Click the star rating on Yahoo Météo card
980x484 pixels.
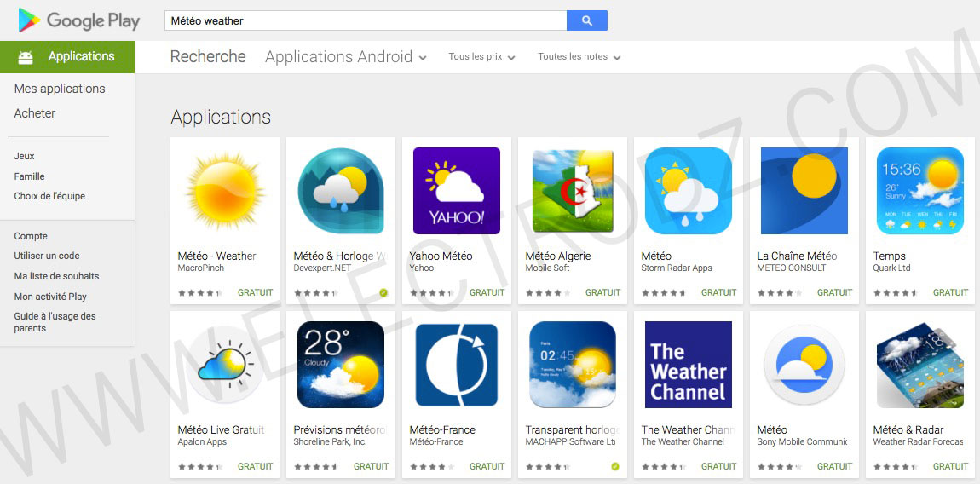pyautogui.click(x=431, y=292)
